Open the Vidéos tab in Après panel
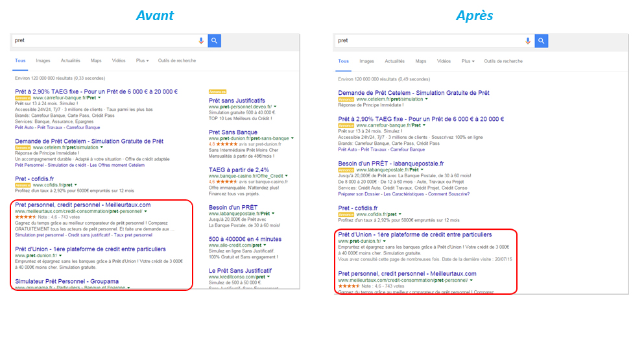This screenshot has width=644, height=361. (x=444, y=61)
